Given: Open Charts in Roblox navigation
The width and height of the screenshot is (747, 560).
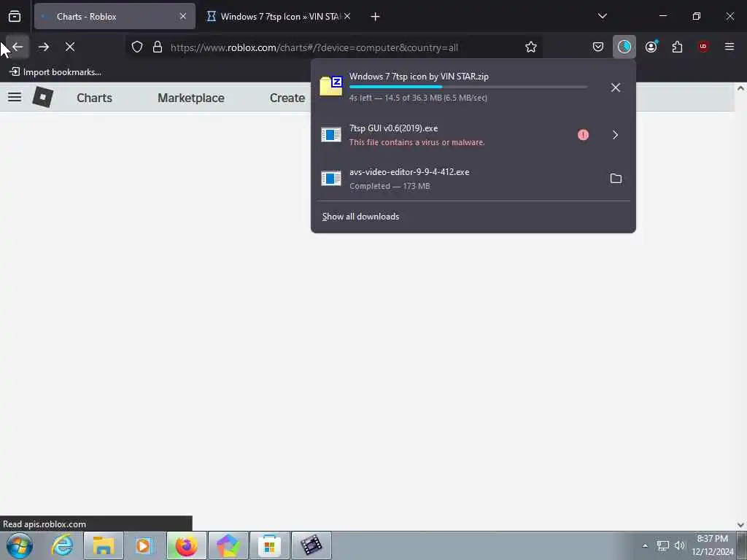Looking at the screenshot, I should (94, 98).
